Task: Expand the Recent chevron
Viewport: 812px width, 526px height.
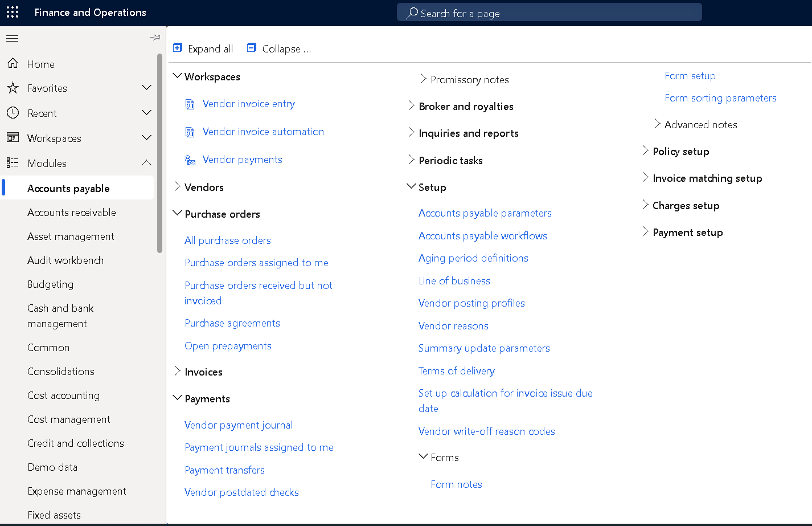Action: pyautogui.click(x=146, y=112)
